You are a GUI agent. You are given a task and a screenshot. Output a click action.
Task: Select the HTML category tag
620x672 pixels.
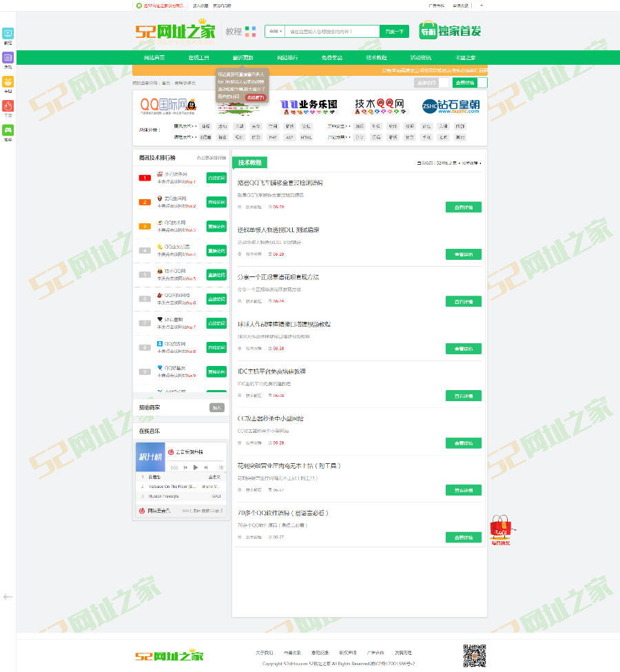(307, 137)
